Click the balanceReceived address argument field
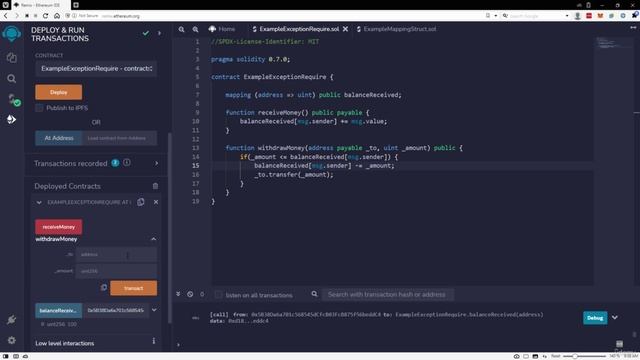Image resolution: width=640 pixels, height=360 pixels. point(116,310)
